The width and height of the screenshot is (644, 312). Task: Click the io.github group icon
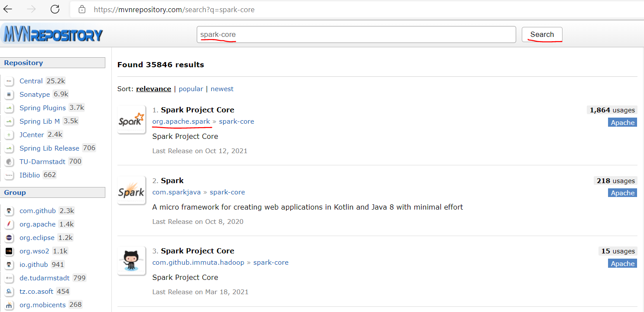pos(9,265)
